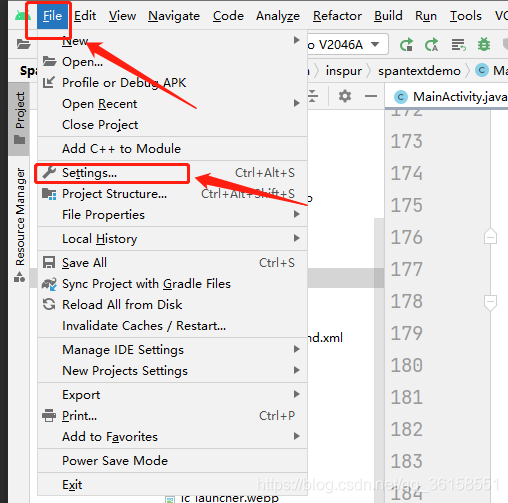Open the Tools menu

coord(466,16)
